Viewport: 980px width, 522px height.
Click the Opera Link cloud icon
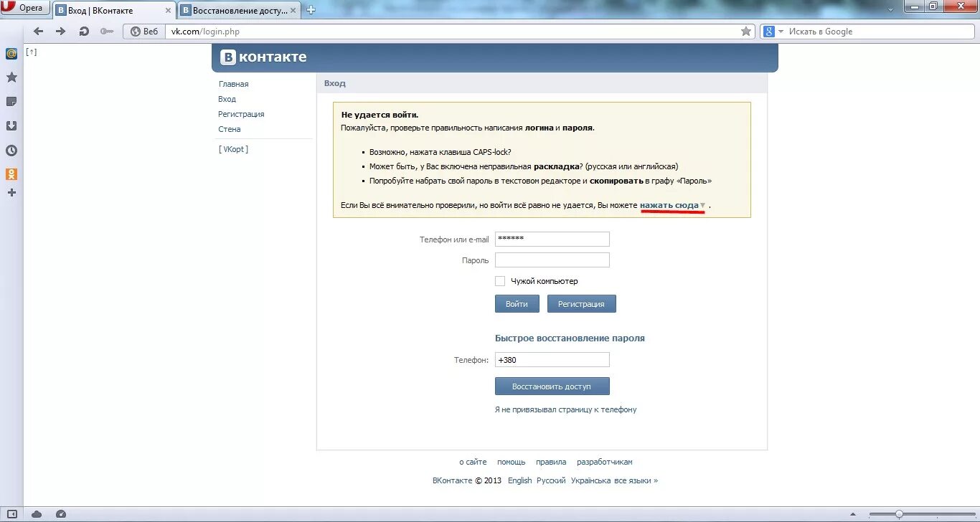click(37, 514)
